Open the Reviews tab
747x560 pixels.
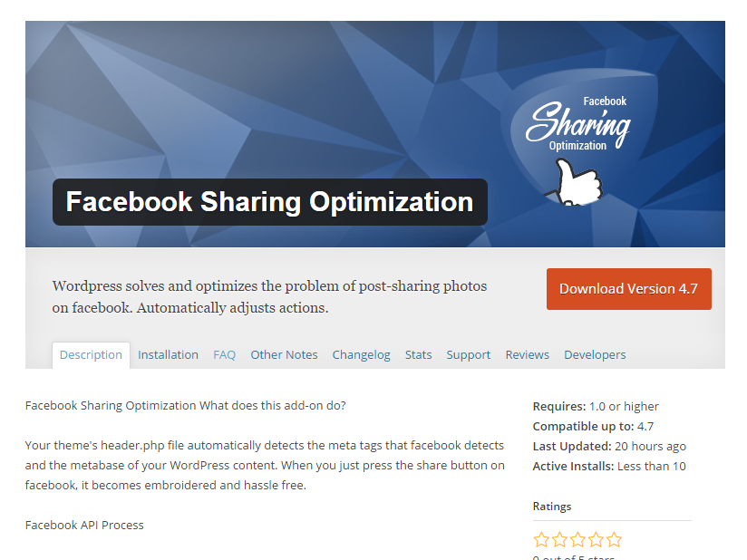[x=527, y=355]
